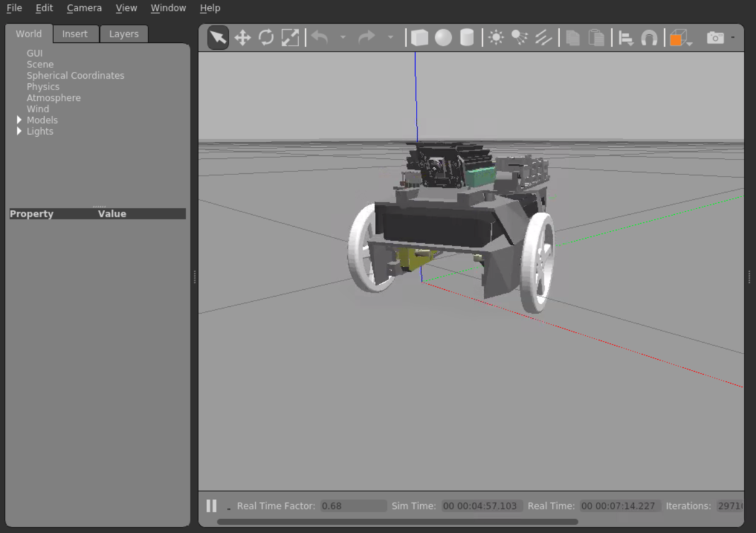Click the undo arrow icon

point(320,38)
